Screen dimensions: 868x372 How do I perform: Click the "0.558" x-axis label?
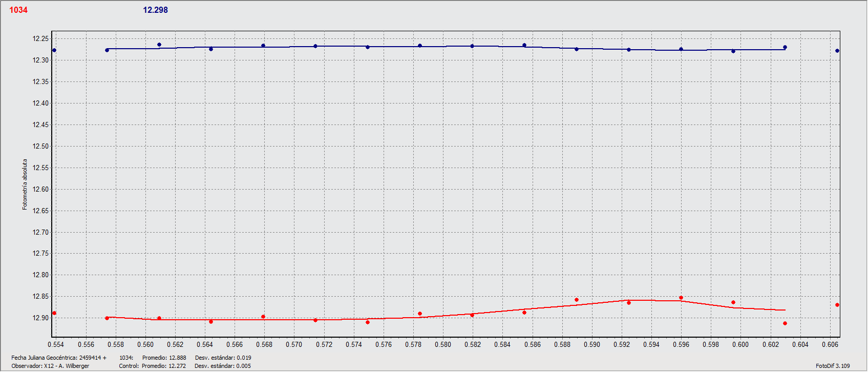pos(116,345)
